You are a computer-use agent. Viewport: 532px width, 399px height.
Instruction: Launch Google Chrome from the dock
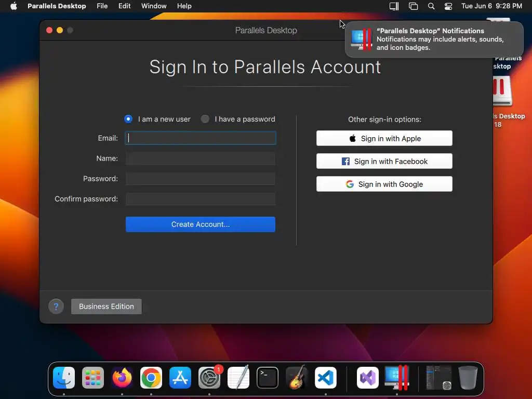click(x=151, y=378)
